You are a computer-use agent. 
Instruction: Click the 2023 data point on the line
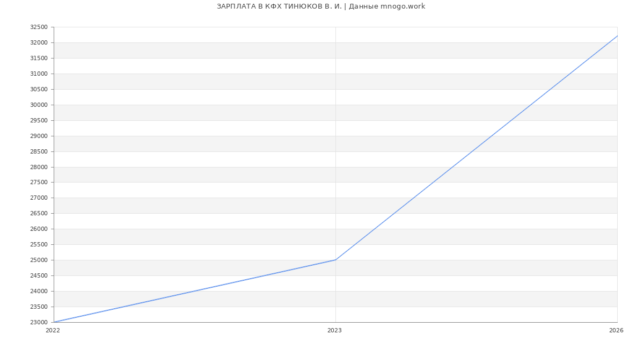(335, 260)
